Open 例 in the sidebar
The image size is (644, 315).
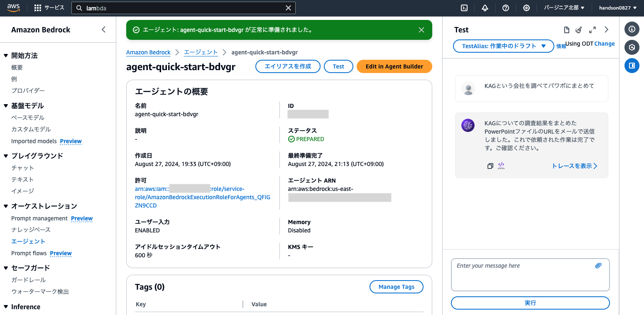click(x=14, y=79)
